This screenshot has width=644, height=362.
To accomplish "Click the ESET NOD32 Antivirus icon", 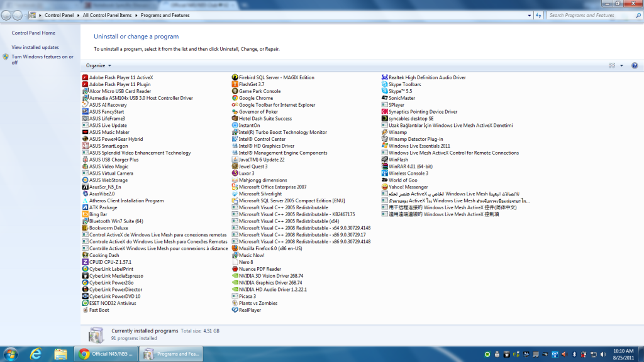I will tap(85, 303).
